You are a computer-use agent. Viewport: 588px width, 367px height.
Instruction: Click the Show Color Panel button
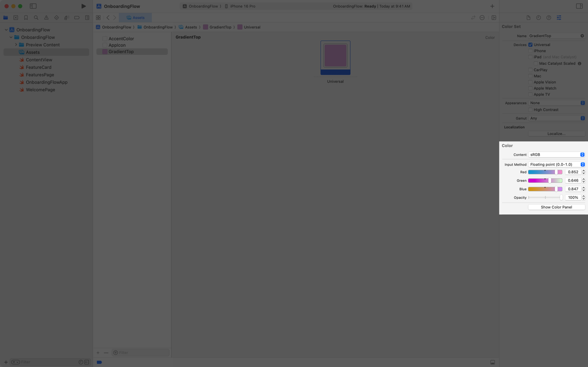pos(556,207)
